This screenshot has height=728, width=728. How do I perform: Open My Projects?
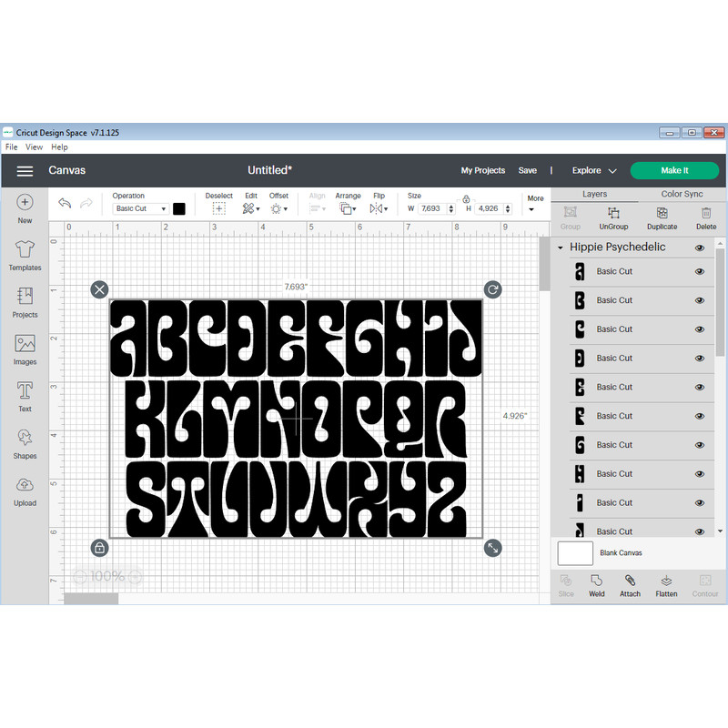pyautogui.click(x=483, y=170)
